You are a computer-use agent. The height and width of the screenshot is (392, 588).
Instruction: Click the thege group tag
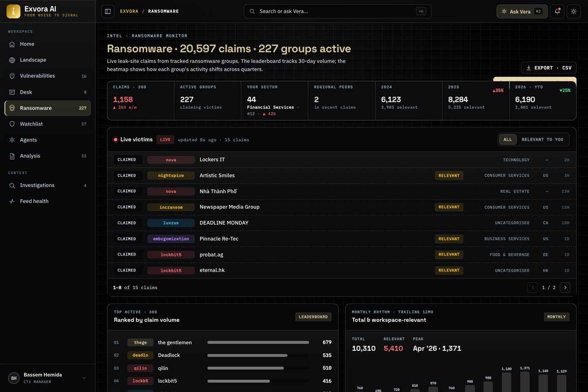[x=140, y=343]
